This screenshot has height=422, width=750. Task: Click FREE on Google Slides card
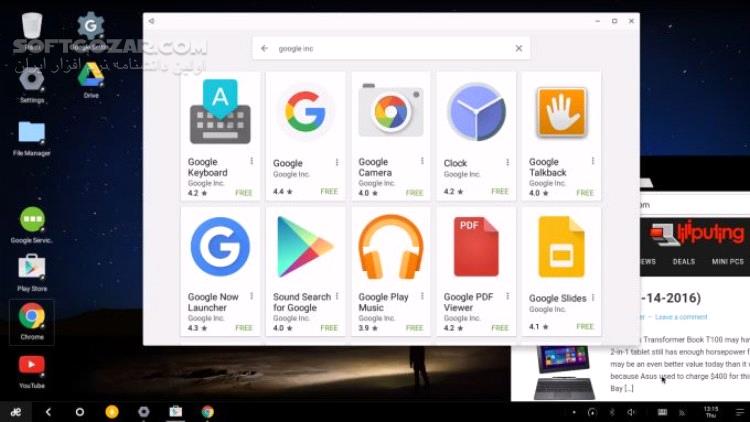585,326
